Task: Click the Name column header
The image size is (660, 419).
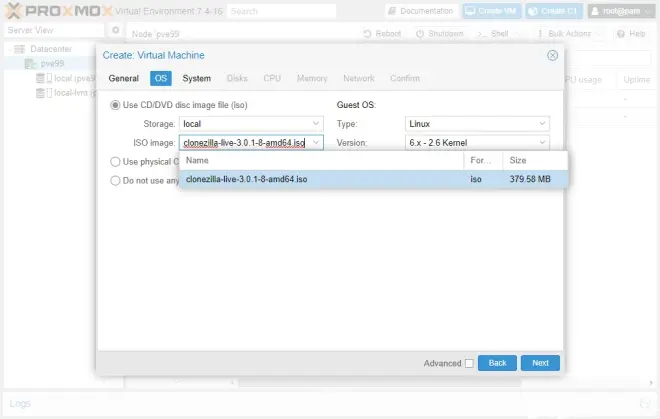Action: point(322,160)
